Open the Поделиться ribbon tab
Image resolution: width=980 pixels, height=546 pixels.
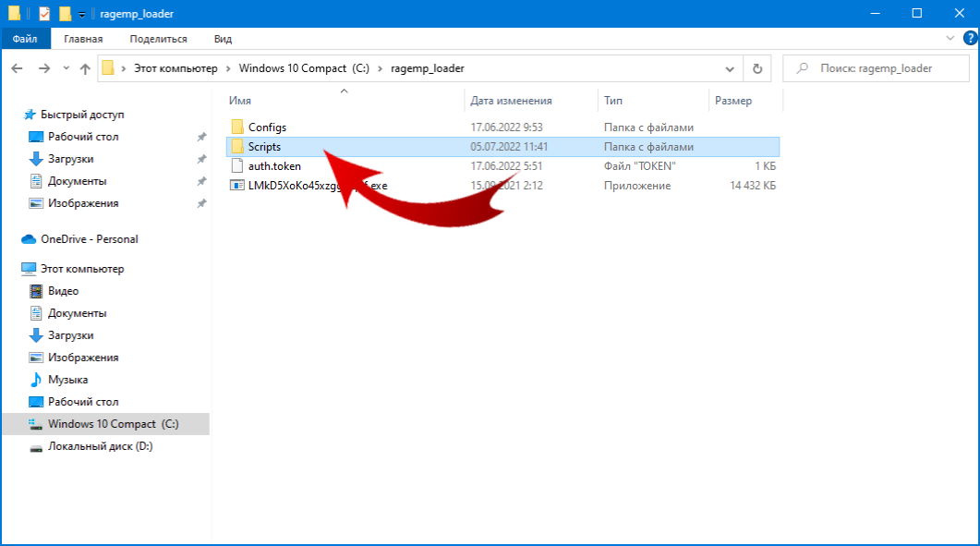158,39
